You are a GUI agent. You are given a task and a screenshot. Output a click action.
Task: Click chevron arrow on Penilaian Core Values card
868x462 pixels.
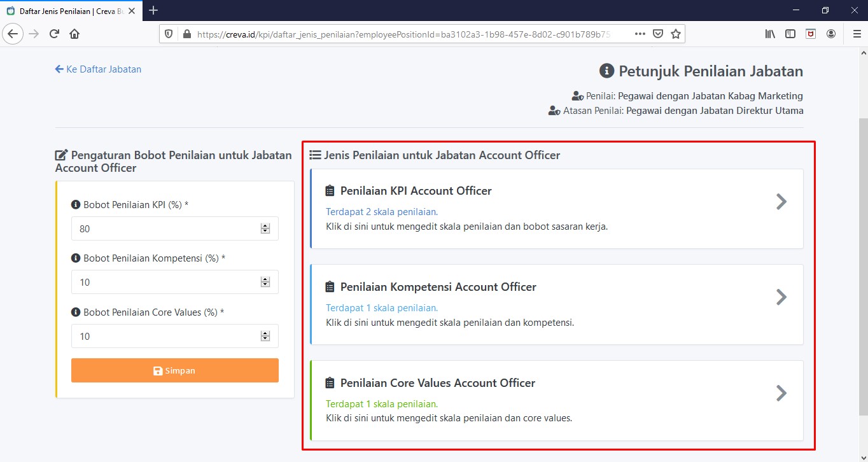(782, 393)
